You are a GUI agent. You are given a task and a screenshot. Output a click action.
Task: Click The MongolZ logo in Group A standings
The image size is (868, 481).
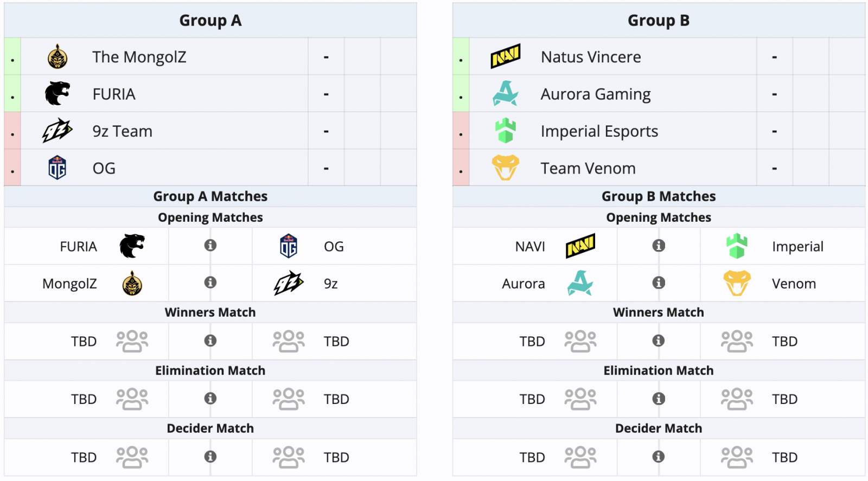pos(57,56)
